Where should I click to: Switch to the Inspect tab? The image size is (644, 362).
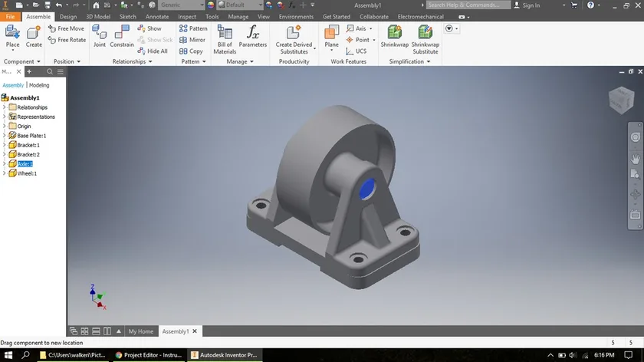[187, 16]
